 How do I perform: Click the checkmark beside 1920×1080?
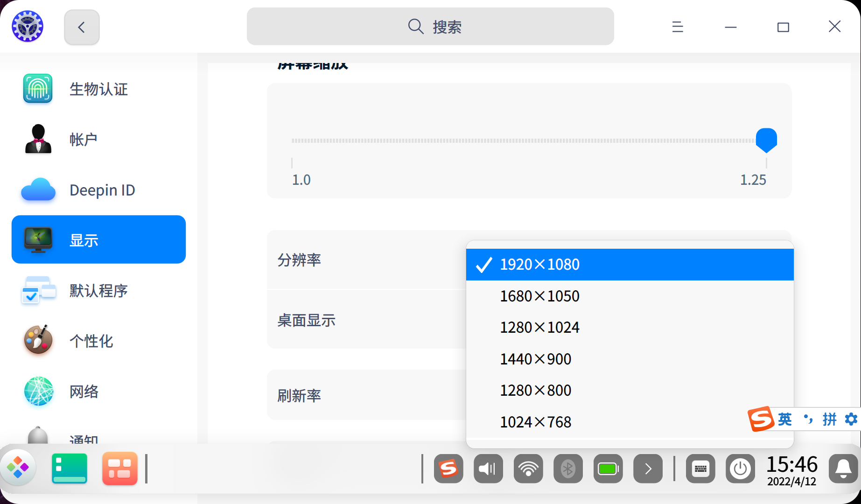tap(483, 264)
